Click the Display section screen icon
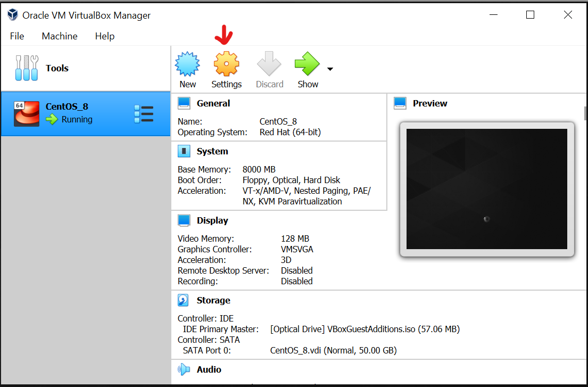The image size is (588, 387). coord(184,220)
